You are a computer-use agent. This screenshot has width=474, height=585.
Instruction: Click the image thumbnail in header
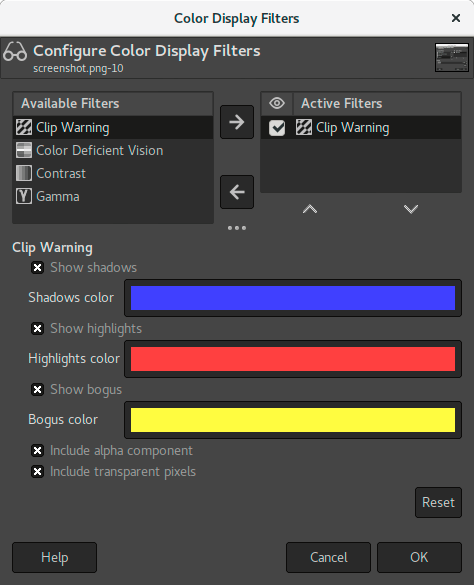pos(452,57)
